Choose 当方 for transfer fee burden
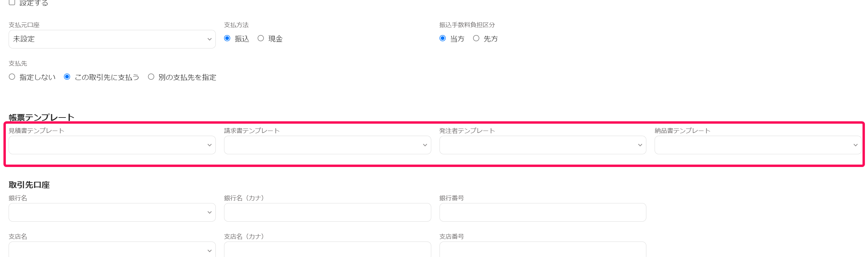This screenshot has width=868, height=257. 443,38
